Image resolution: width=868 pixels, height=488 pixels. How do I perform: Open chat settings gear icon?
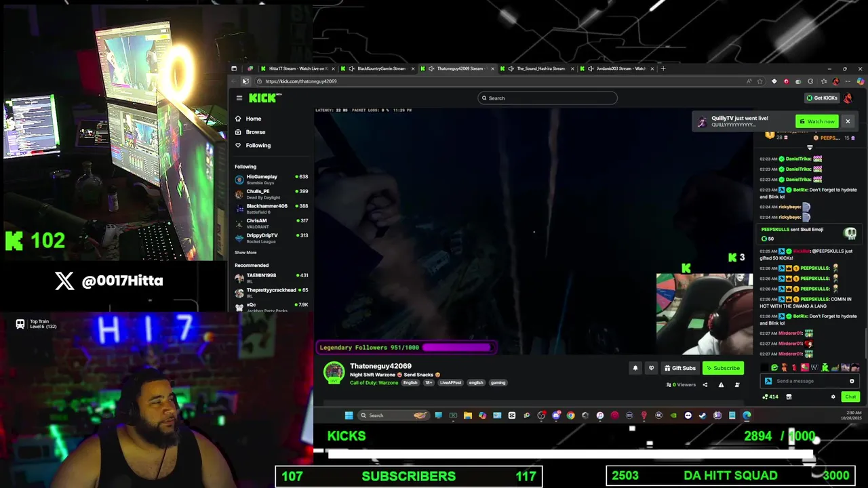point(833,397)
